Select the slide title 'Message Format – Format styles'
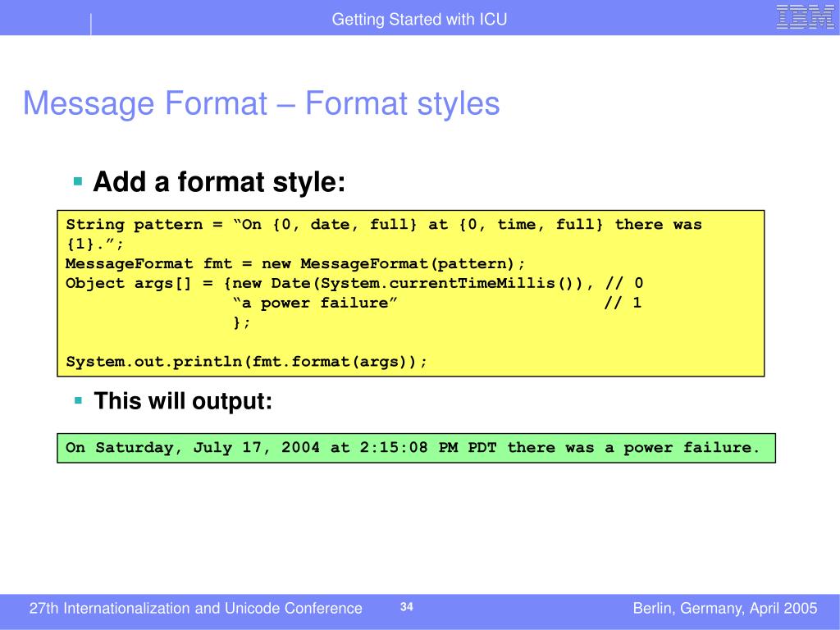 coord(262,103)
